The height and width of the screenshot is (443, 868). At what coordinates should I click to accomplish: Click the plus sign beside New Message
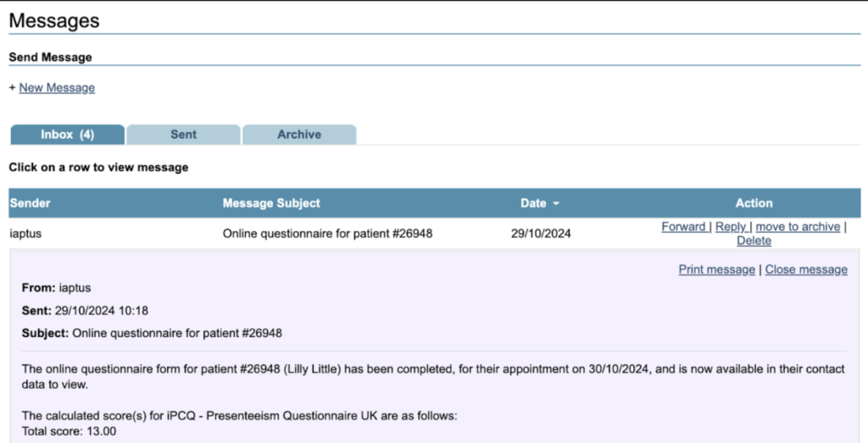pos(12,88)
